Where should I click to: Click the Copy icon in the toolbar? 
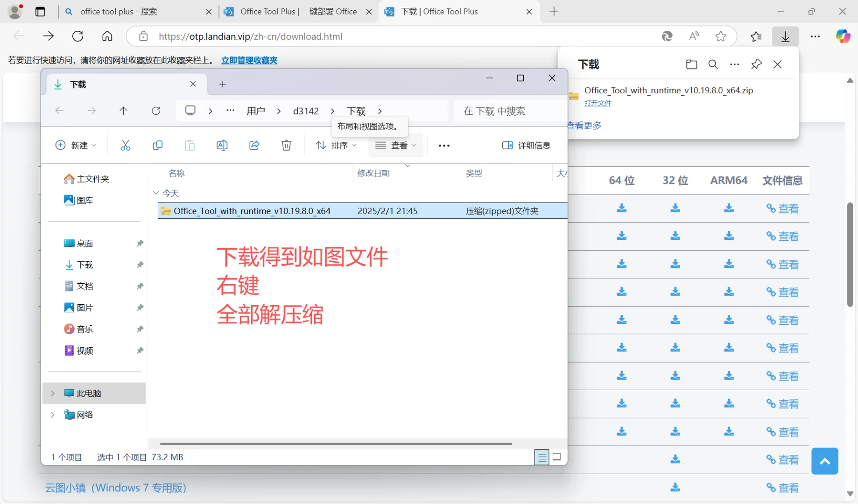158,145
